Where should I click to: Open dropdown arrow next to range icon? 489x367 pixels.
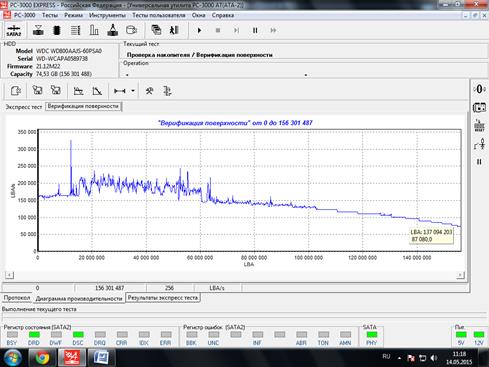tap(133, 91)
